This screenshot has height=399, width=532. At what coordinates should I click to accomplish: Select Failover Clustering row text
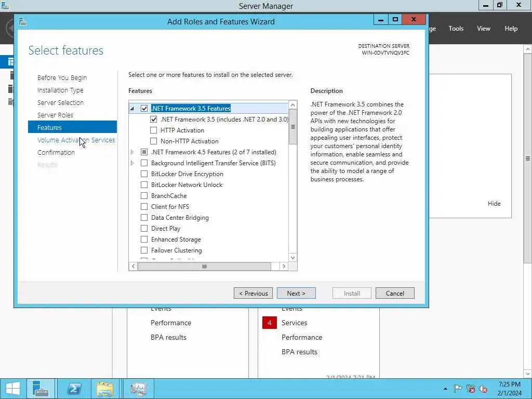coord(177,250)
